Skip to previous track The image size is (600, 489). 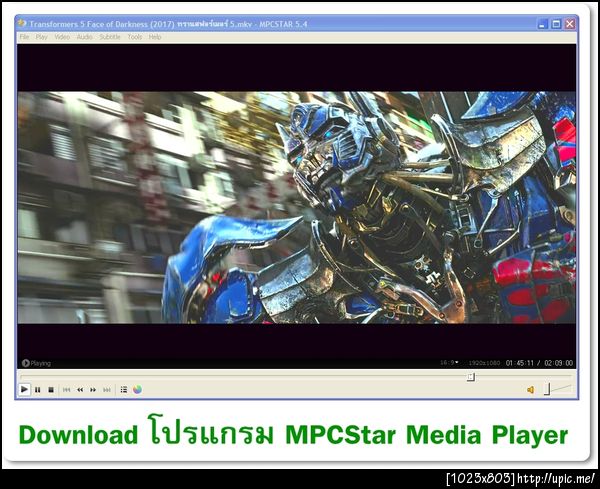tap(67, 390)
